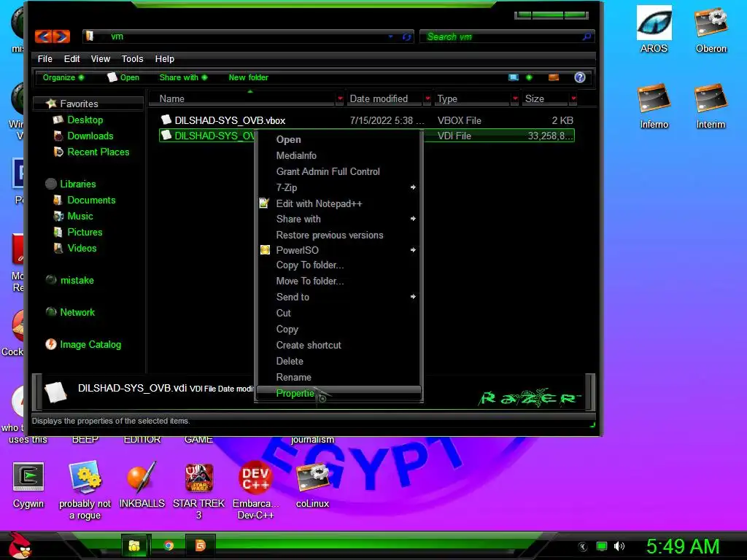
Task: Click the AROS desktop icon
Action: point(654,29)
